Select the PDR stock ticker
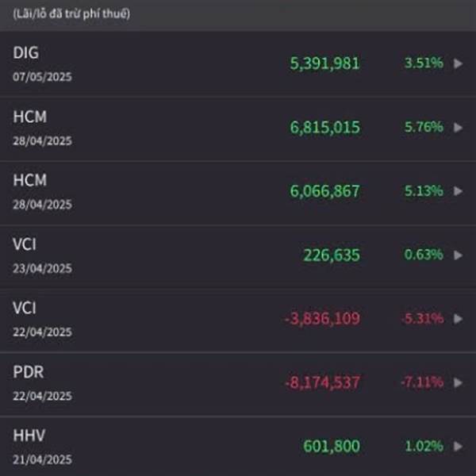The height and width of the screenshot is (476, 476). click(29, 371)
